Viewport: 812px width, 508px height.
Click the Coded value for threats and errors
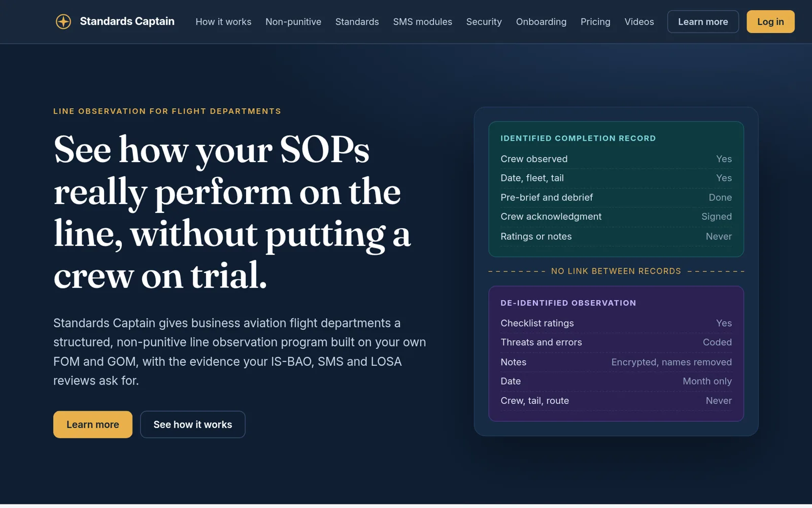717,343
